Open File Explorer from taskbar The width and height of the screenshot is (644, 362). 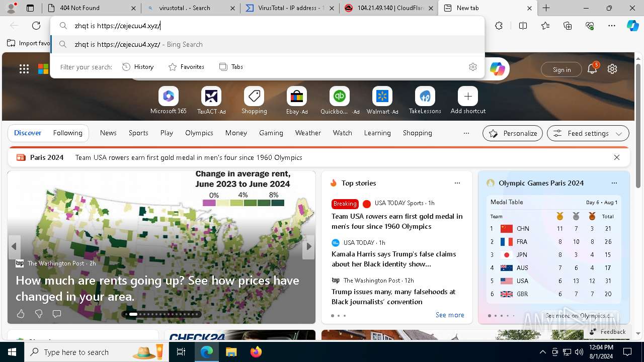[231, 352]
